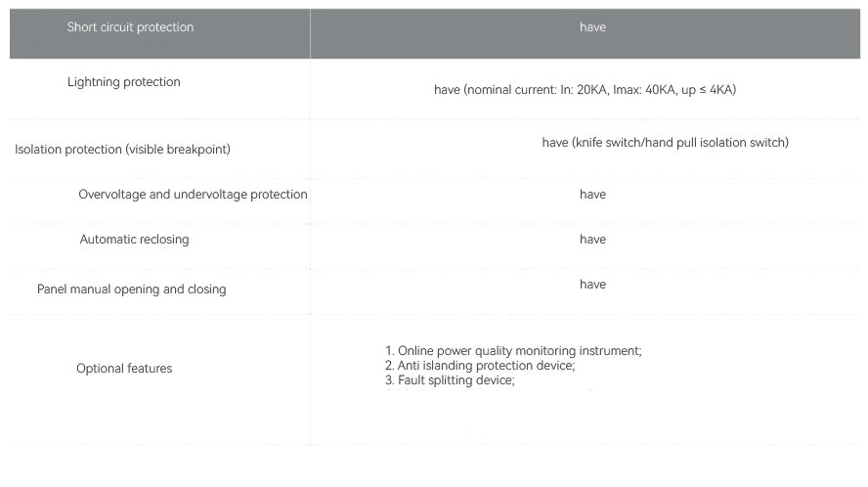Click the "Fault splitting device" item
Screen dimensions: 868x487
pyautogui.click(x=456, y=380)
